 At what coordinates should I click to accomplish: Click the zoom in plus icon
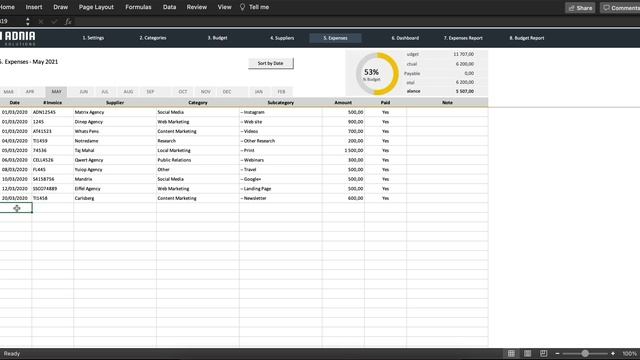[x=613, y=353]
